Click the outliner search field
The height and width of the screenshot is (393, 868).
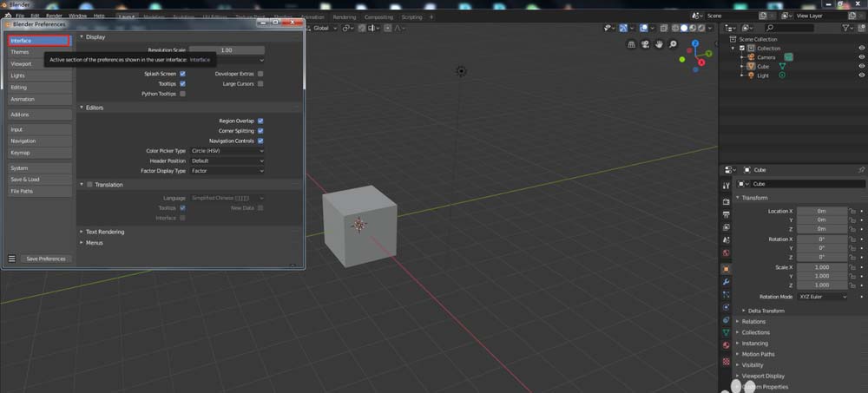point(789,28)
